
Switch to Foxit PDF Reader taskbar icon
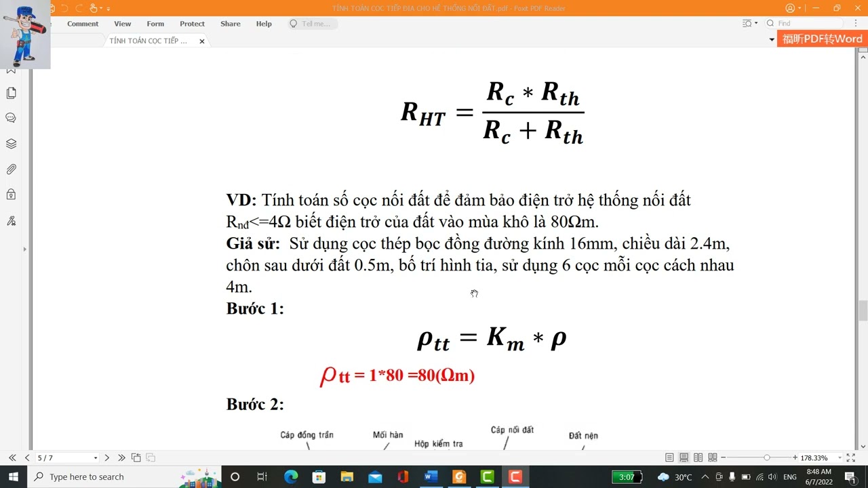pyautogui.click(x=459, y=477)
